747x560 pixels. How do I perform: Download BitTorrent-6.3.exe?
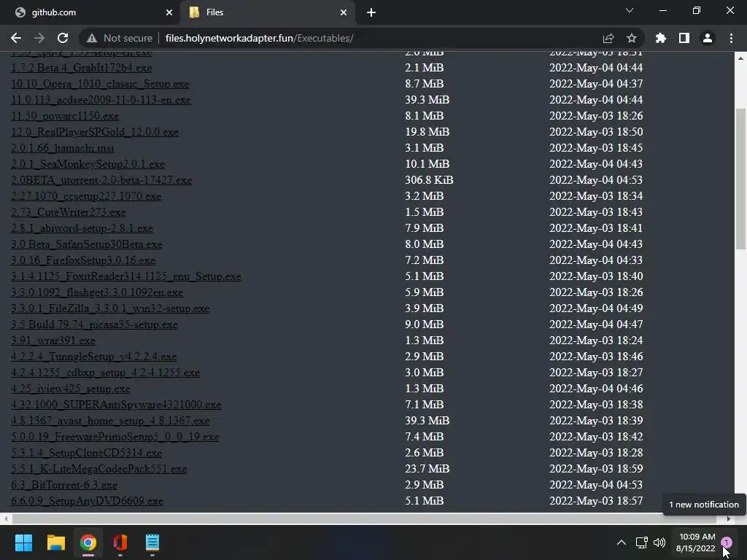point(64,485)
